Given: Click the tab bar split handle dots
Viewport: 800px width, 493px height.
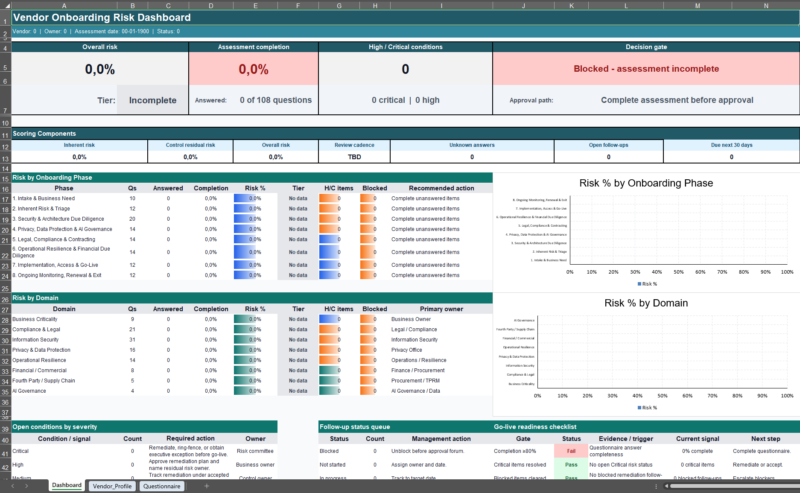Looking at the screenshot, I should [x=656, y=486].
